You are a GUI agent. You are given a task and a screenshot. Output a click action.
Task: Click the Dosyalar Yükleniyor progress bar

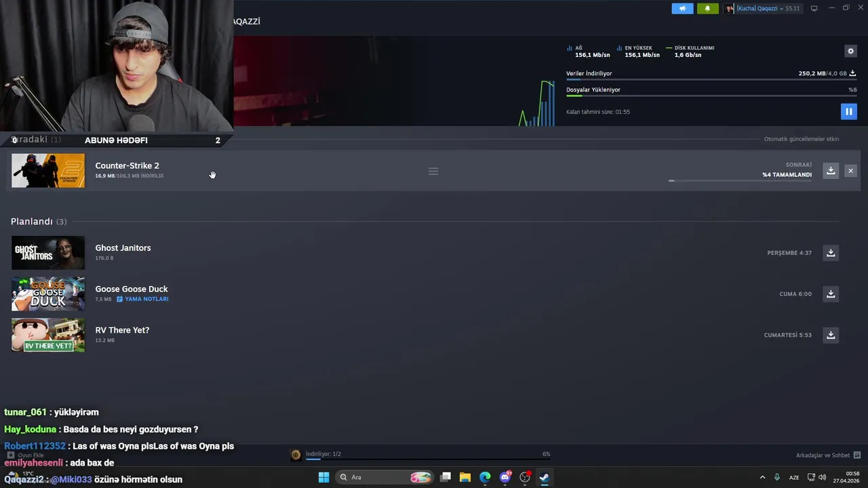(x=711, y=96)
